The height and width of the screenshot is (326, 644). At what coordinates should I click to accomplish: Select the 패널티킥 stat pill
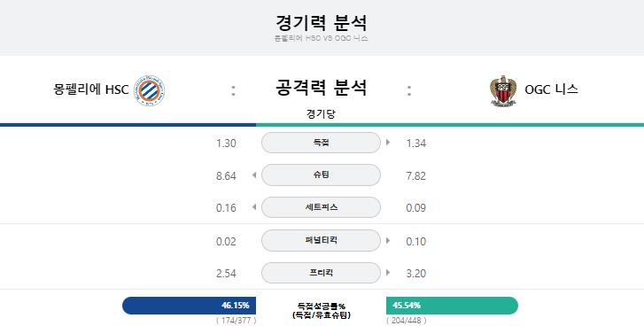point(321,240)
